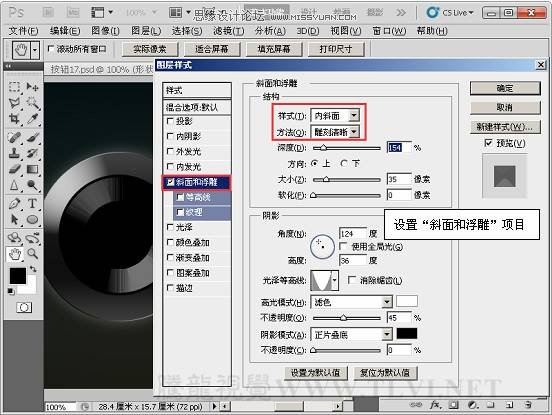Enable the 内发光 style checkbox

click(170, 166)
